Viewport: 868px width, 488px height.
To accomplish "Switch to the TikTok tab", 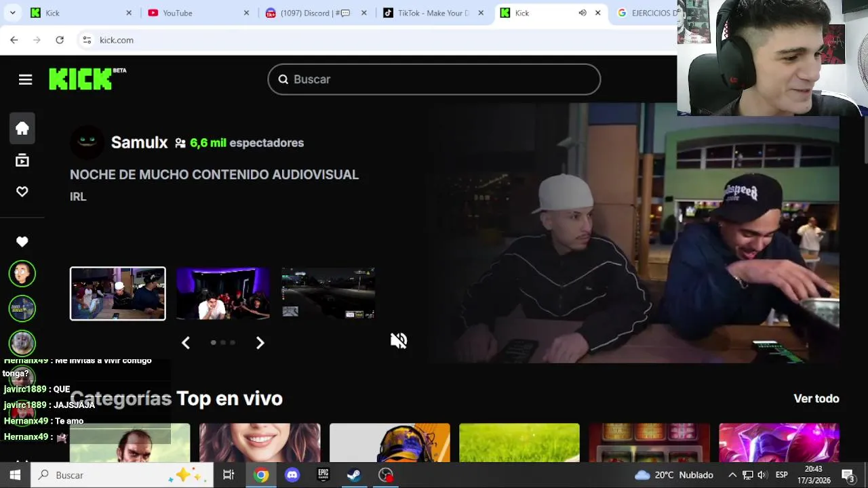I will [433, 13].
